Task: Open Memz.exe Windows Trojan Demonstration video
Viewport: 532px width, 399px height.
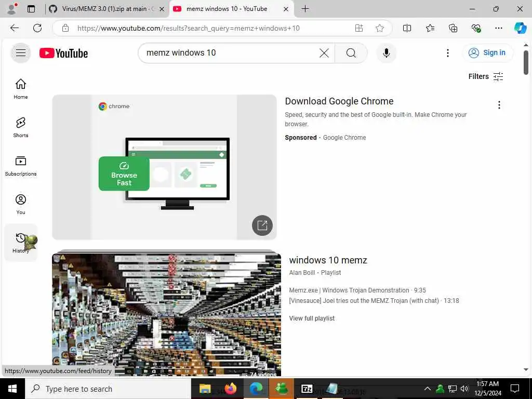Action: point(357,290)
